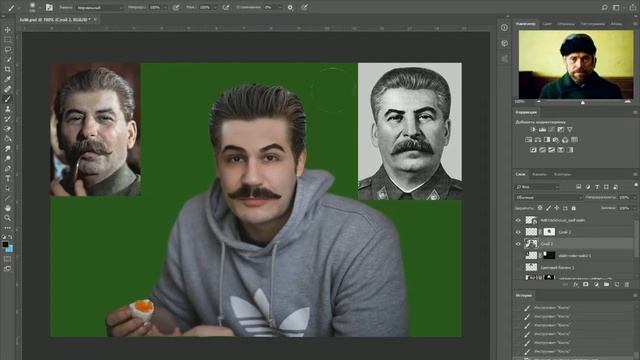Select the Hand tool
640x360 pixels.
(7, 208)
